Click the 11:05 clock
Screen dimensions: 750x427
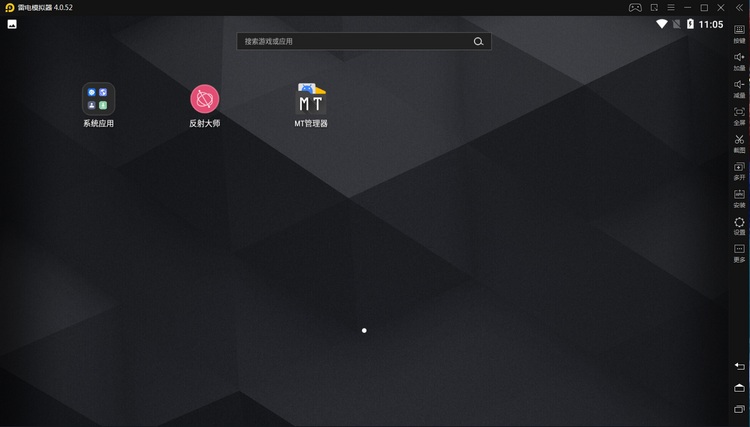click(x=711, y=24)
